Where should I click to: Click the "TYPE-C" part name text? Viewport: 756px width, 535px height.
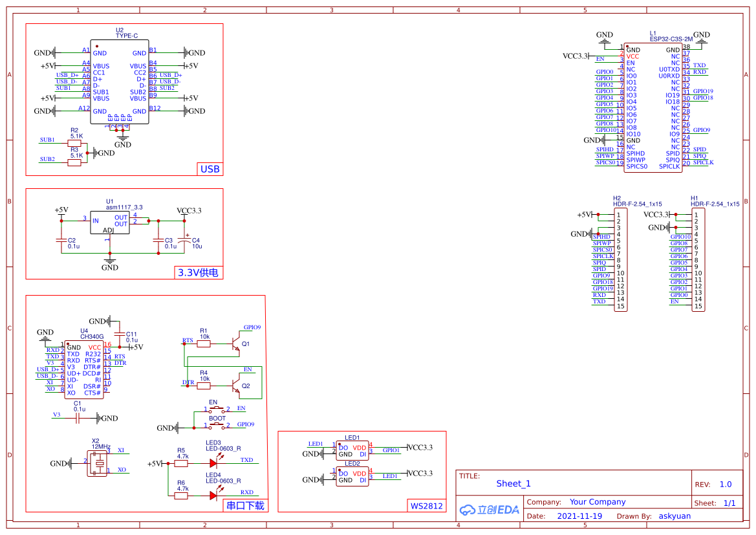click(x=127, y=36)
